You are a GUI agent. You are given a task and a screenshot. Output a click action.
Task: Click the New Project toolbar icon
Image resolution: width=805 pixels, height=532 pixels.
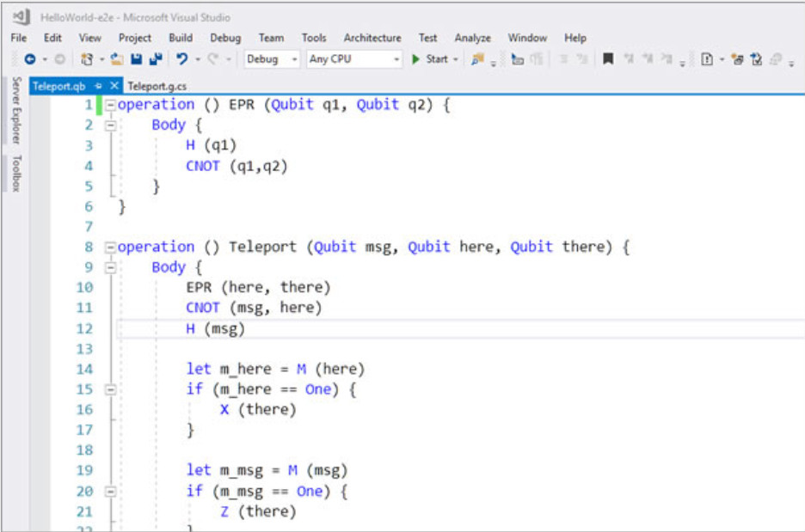[86, 59]
